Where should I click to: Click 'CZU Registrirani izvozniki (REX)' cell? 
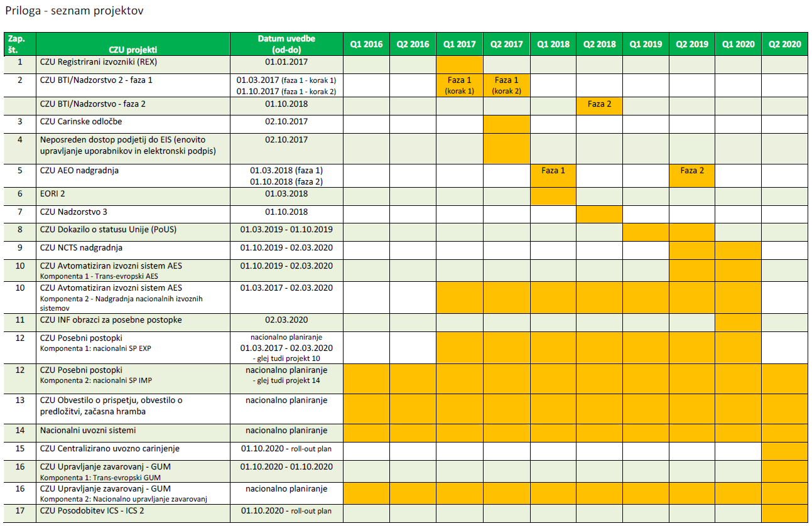tap(133, 64)
